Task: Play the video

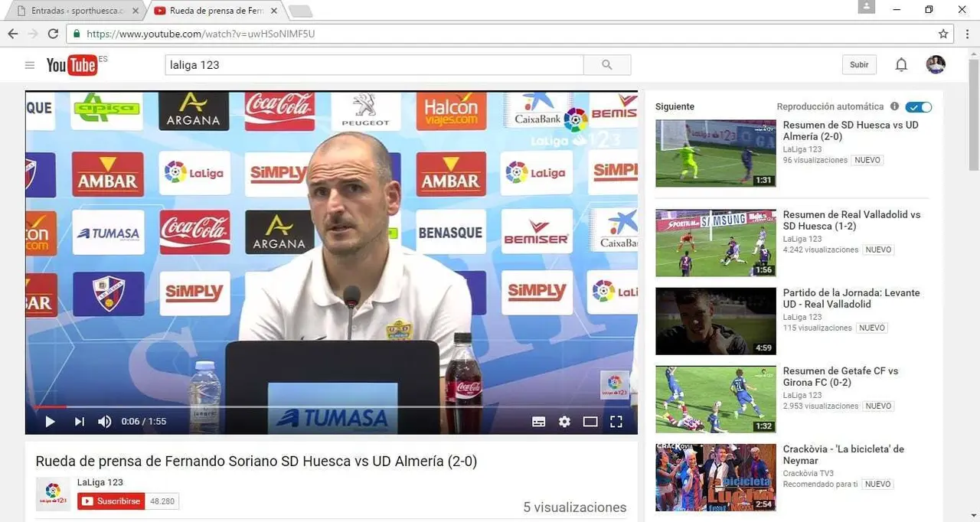Action: point(50,421)
